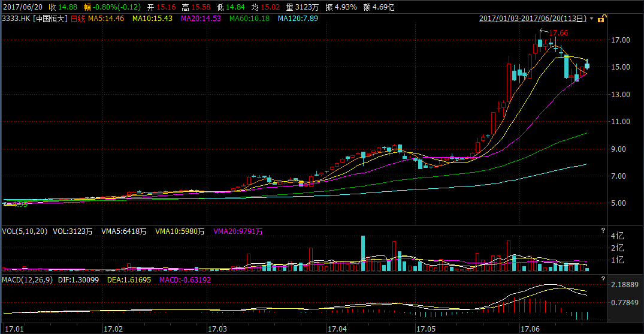The width and height of the screenshot is (644, 334).
Task: Click the closing price 14.88
Action: click(68, 7)
